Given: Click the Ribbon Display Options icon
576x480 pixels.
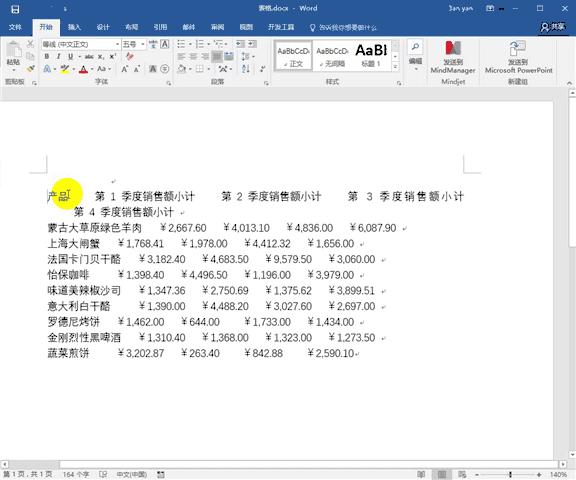Looking at the screenshot, I should 490,8.
